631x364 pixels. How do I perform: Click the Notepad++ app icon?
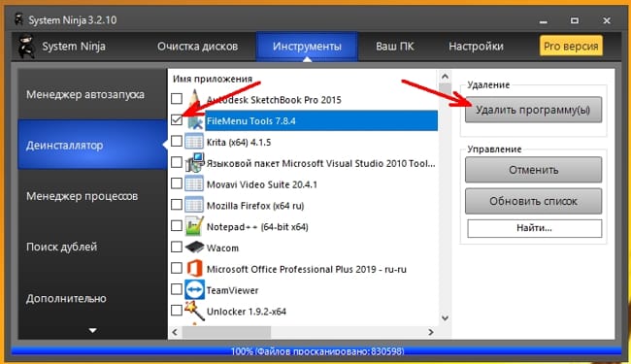[x=194, y=226]
